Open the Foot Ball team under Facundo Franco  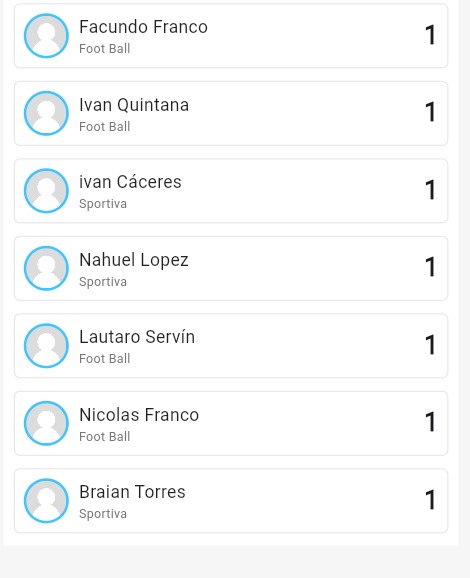coord(105,49)
